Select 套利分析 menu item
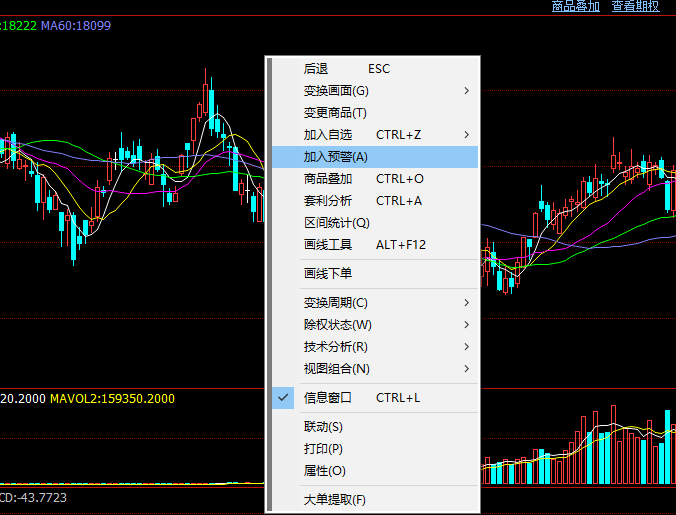The image size is (676, 515). click(x=328, y=201)
